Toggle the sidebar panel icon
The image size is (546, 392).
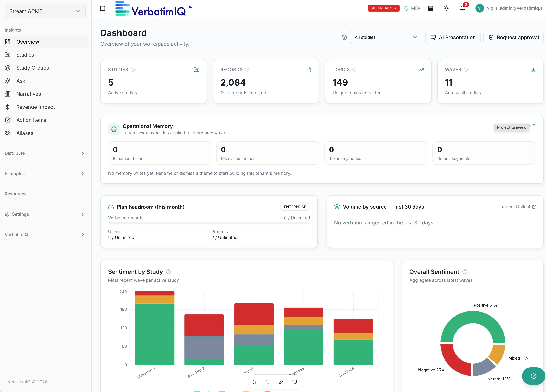tap(102, 8)
